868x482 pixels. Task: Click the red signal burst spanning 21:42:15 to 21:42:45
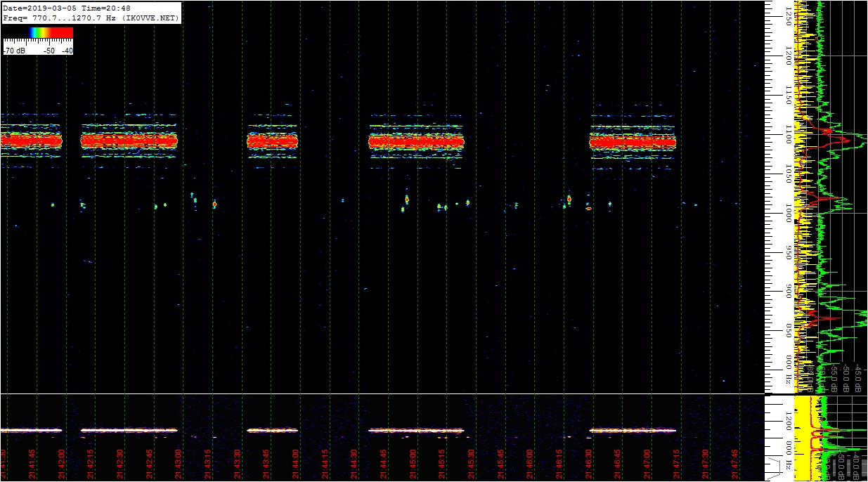[x=129, y=141]
